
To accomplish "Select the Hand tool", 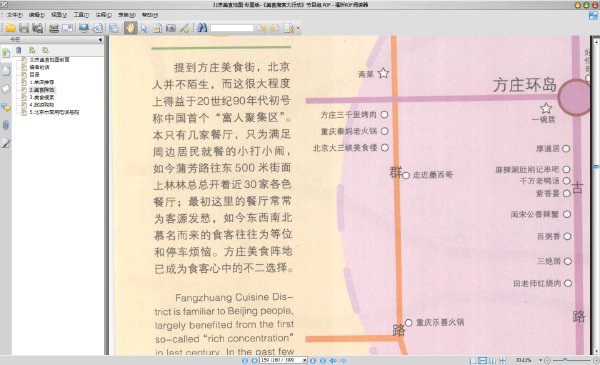I will coord(130,28).
